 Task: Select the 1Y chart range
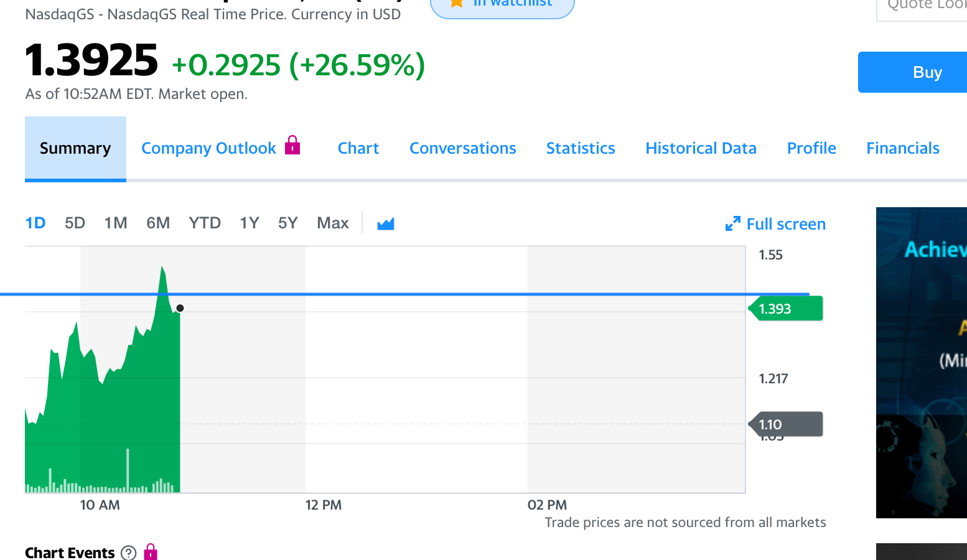click(250, 223)
